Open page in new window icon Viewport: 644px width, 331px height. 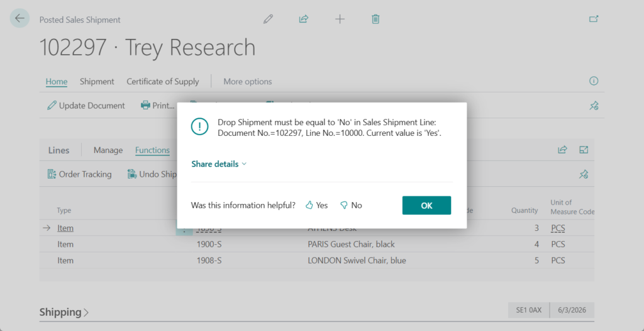point(593,19)
